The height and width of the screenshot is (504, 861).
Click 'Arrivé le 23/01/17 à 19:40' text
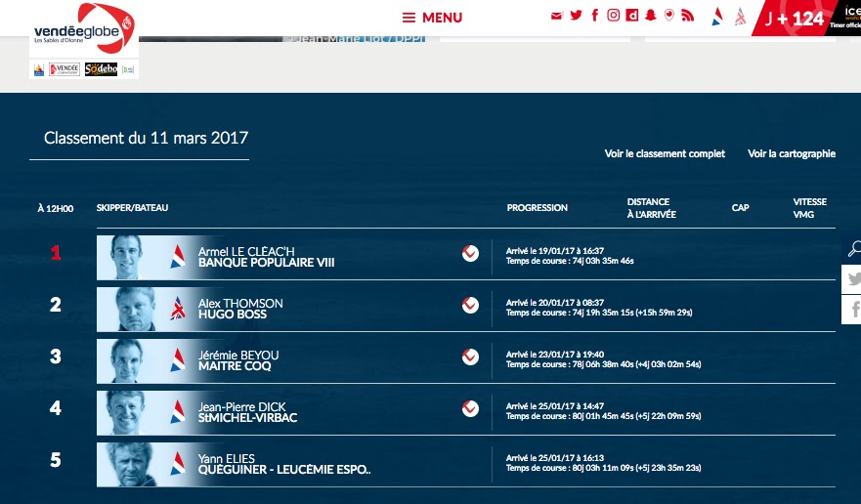pyautogui.click(x=554, y=355)
